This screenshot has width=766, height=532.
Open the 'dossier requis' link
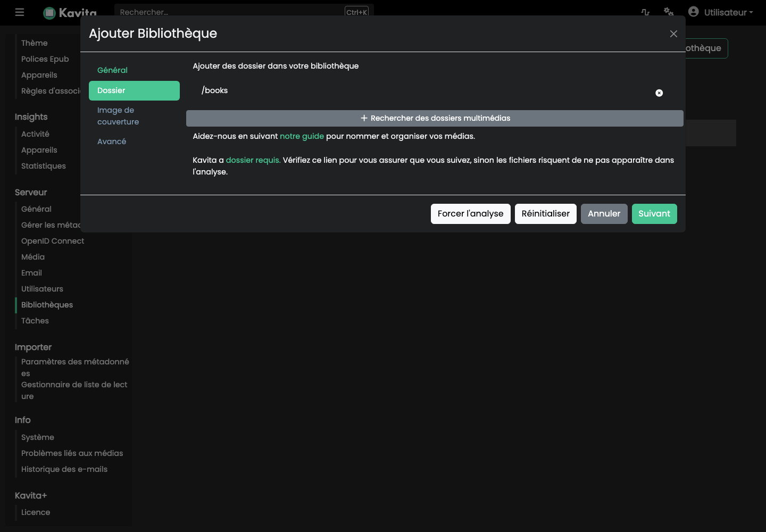click(x=253, y=160)
